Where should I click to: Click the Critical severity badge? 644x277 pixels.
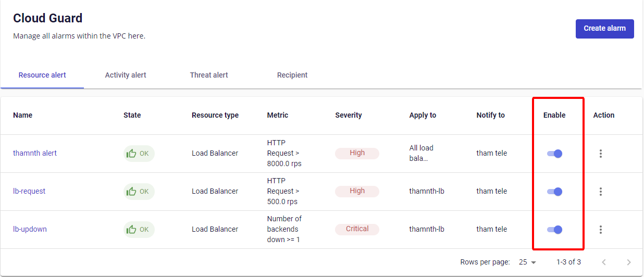357,229
